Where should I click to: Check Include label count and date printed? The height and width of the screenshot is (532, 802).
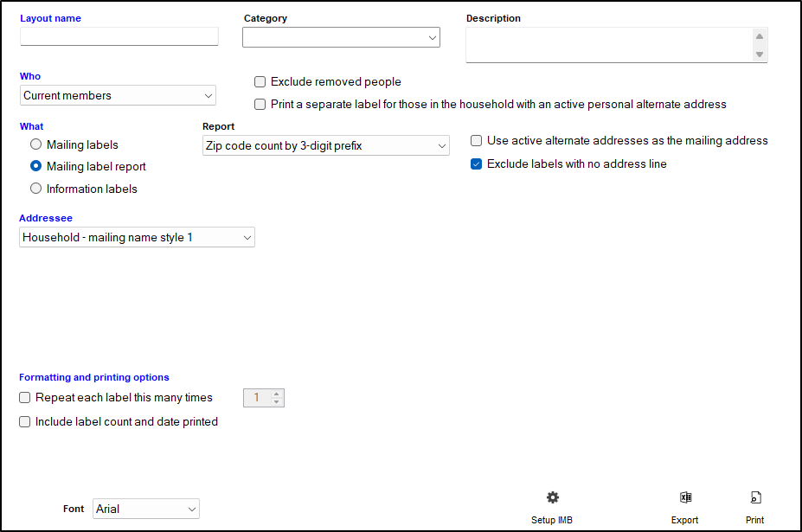(x=24, y=421)
